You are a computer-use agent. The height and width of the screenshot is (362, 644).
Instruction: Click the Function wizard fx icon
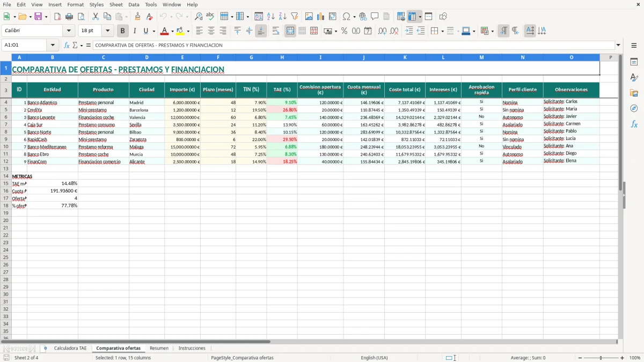[x=67, y=45]
